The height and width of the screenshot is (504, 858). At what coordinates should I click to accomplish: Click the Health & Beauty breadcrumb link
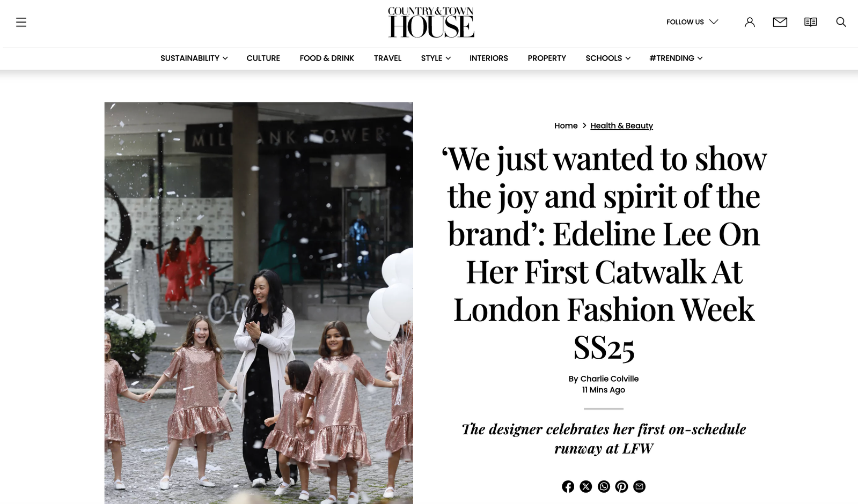click(621, 125)
